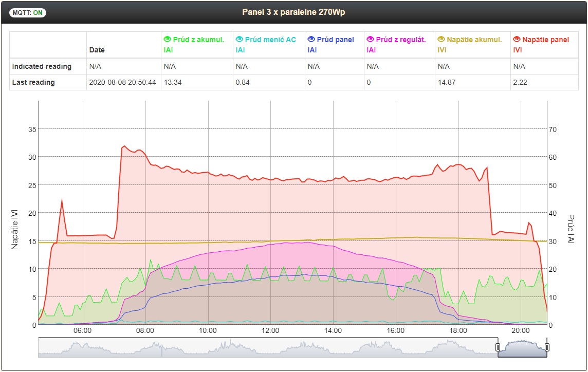Image resolution: width=588 pixels, height=372 pixels.
Task: Toggle visibility of Prúd z akumul. series
Action: pyautogui.click(x=167, y=40)
